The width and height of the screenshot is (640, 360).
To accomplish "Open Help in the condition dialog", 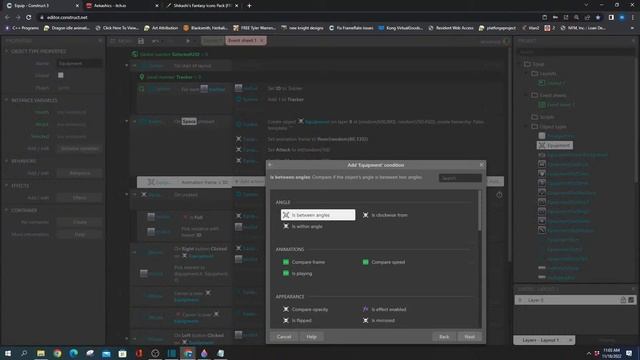I will [x=311, y=337].
